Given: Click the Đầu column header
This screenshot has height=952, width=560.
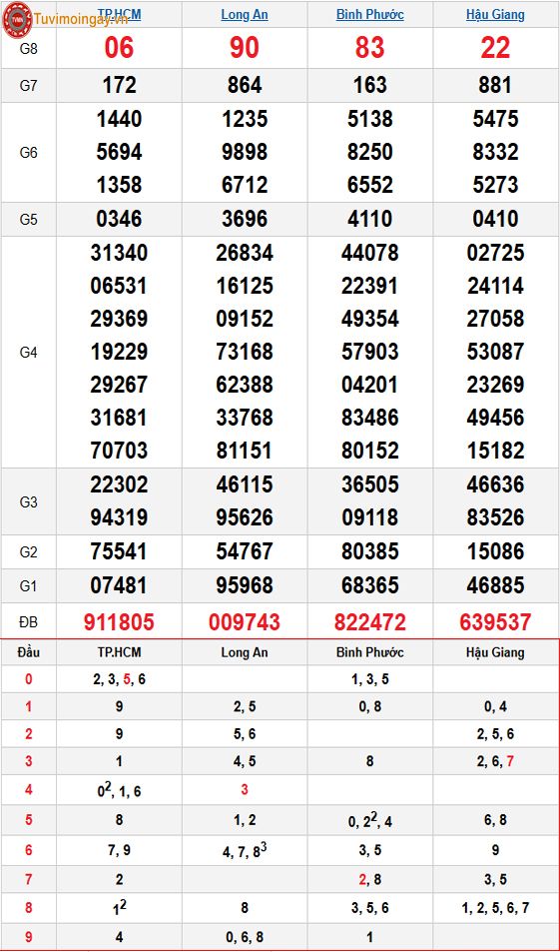Looking at the screenshot, I should click(29, 652).
